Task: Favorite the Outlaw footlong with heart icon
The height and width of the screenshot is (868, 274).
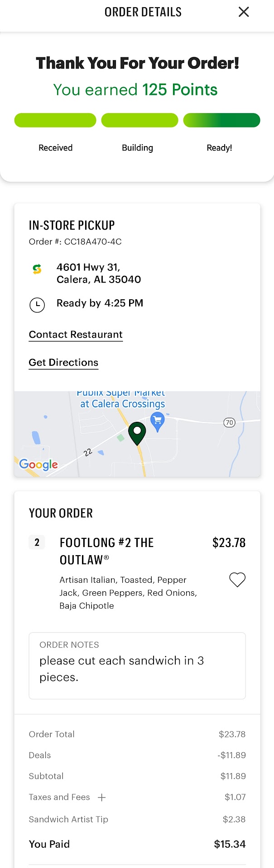Action: [x=237, y=580]
